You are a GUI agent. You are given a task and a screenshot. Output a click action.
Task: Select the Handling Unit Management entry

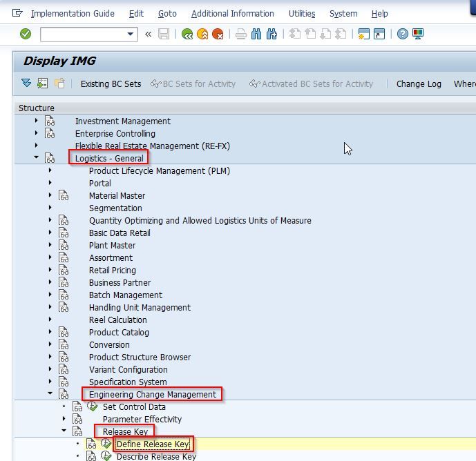point(140,308)
